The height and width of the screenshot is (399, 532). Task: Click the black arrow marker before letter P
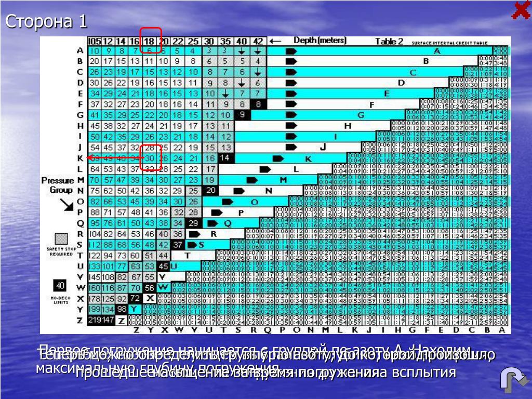click(x=217, y=212)
